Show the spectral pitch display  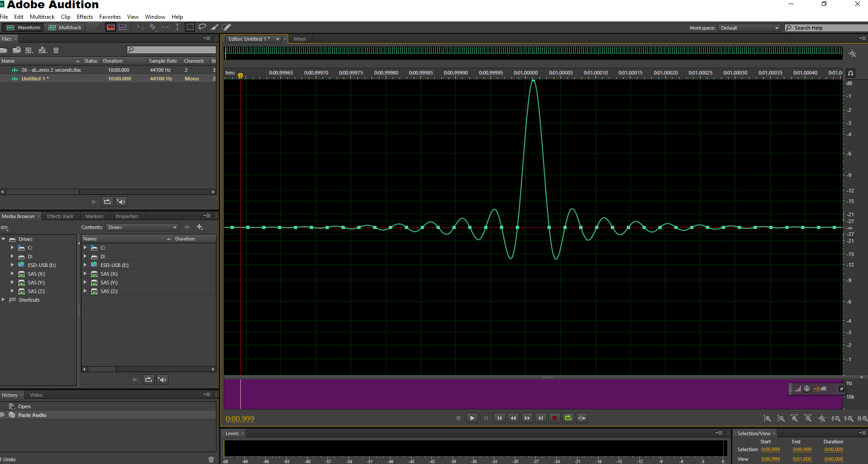[x=123, y=27]
